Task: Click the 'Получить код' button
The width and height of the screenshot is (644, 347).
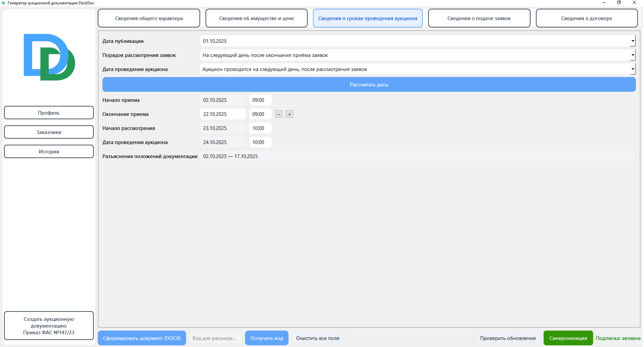Action: click(x=267, y=338)
